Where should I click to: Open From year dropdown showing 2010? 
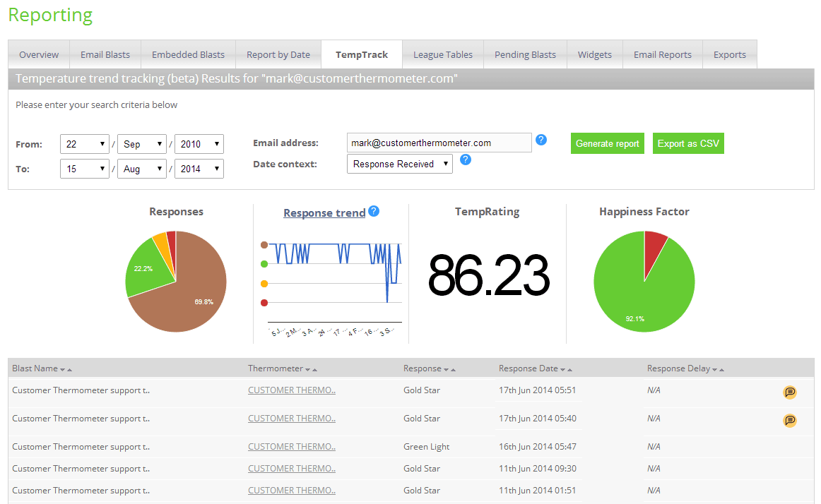tap(199, 144)
